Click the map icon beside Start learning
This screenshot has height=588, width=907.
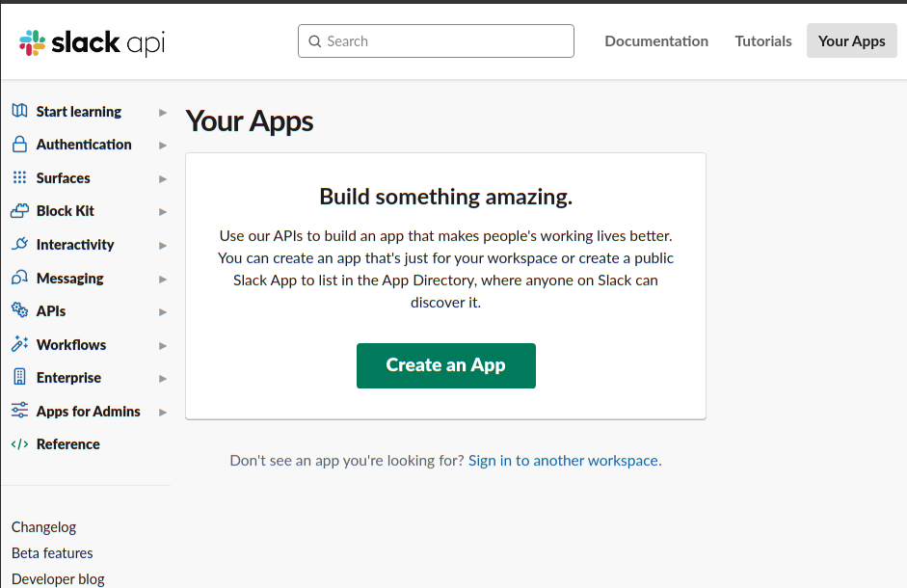[19, 111]
